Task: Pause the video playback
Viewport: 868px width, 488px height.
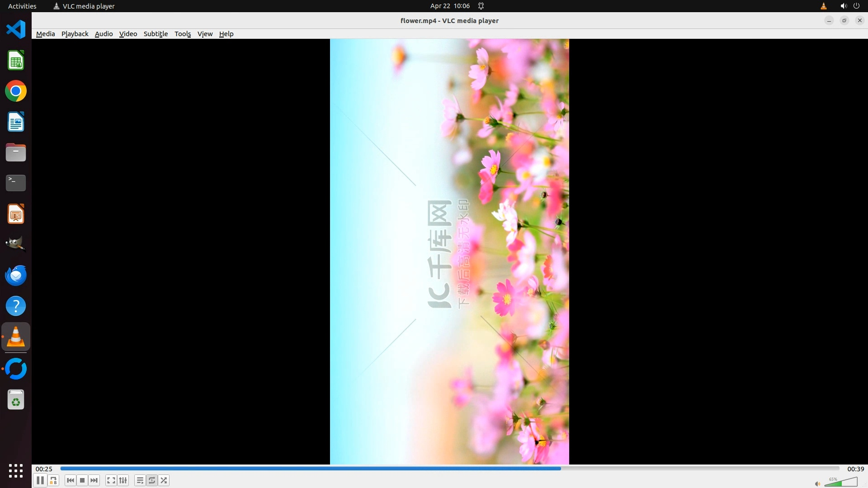Action: tap(40, 480)
